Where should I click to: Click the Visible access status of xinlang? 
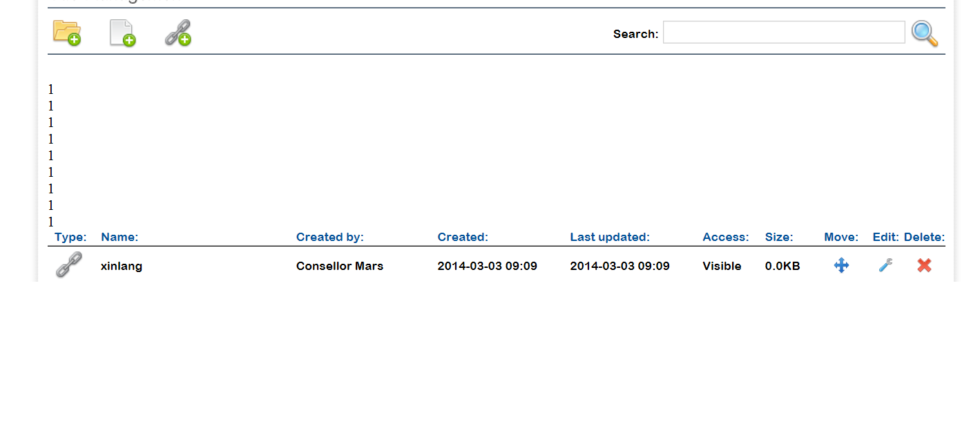[x=722, y=266]
